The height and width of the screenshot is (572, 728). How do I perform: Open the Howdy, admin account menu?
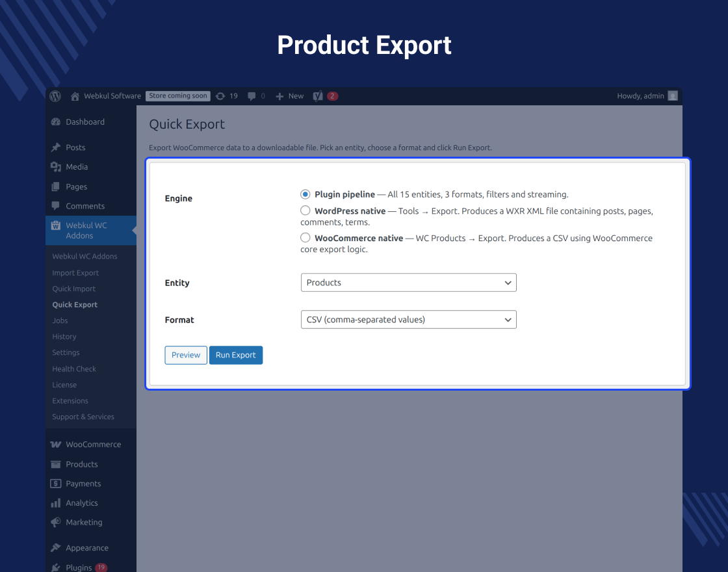coord(640,96)
